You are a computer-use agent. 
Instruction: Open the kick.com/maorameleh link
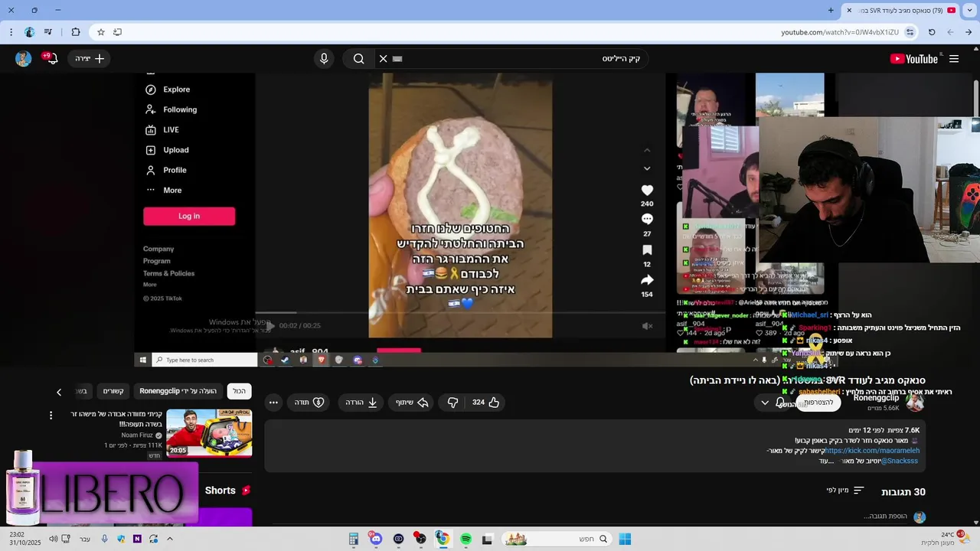872,451
